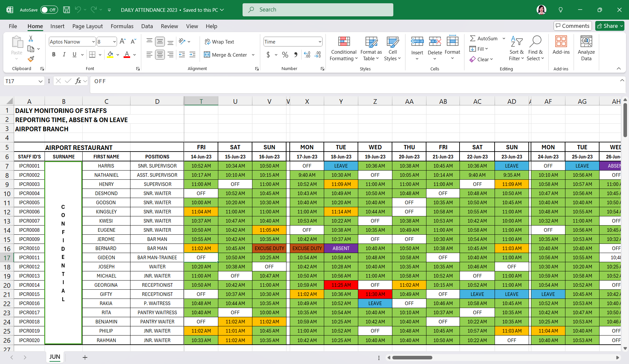The image size is (629, 364).
Task: Click Decrease Decimal icon
Action: 318,55
